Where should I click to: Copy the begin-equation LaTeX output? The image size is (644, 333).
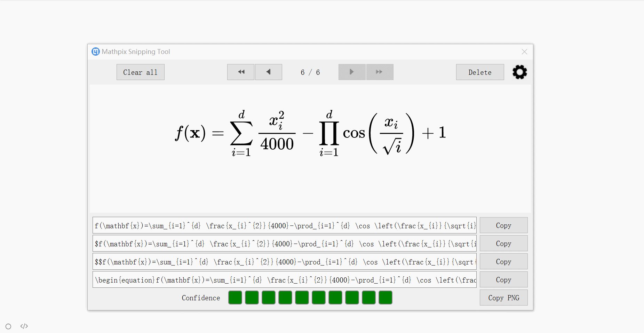pos(503,280)
